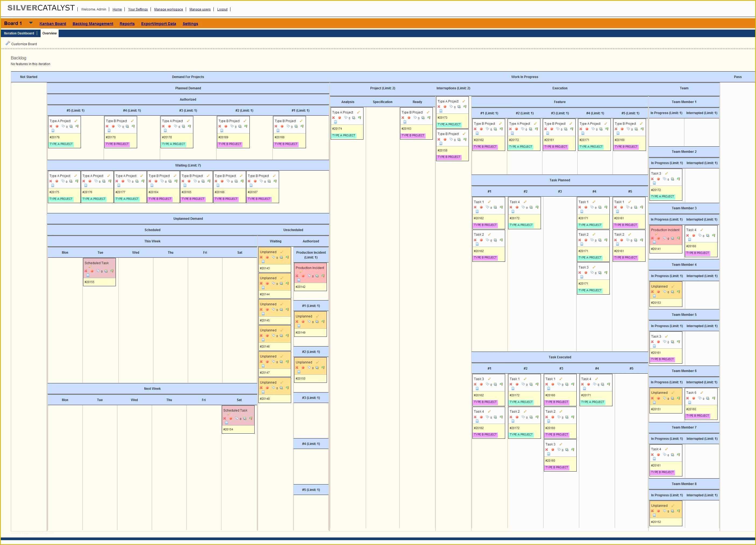Image resolution: width=756 pixels, height=545 pixels.
Task: Click SilverCatalyst logo
Action: (x=41, y=8)
